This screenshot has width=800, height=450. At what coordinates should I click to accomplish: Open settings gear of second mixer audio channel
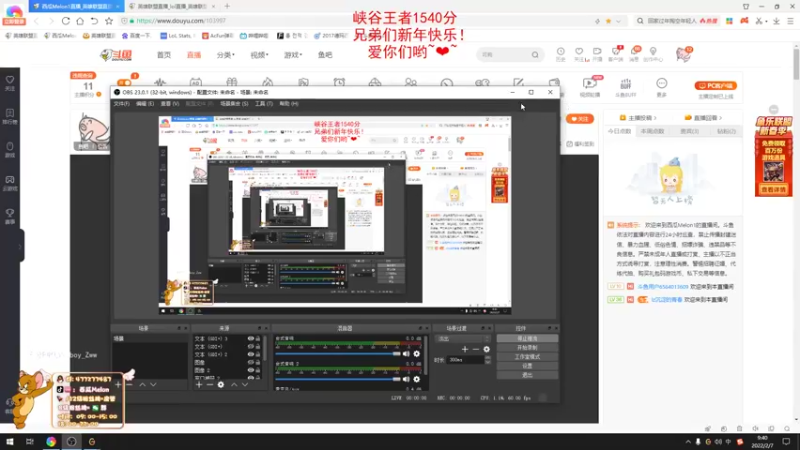click(x=416, y=379)
